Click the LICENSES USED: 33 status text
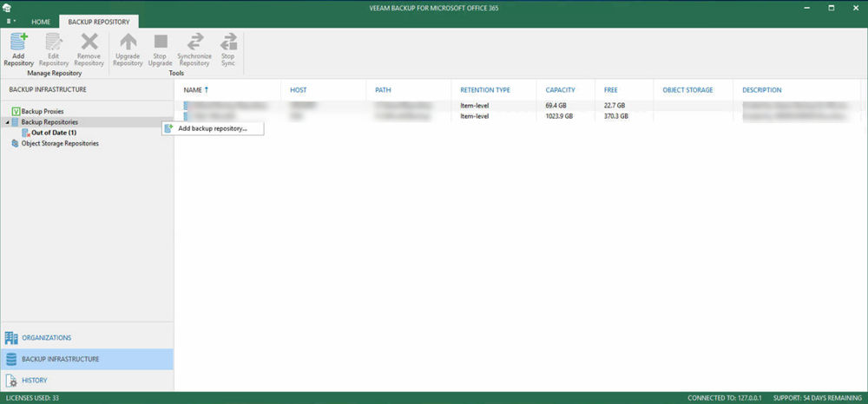 click(32, 398)
